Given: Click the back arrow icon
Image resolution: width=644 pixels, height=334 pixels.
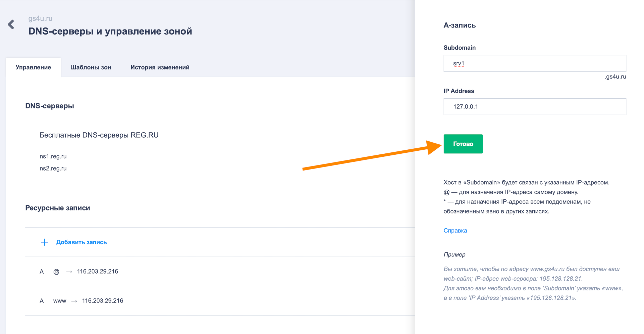Looking at the screenshot, I should tap(11, 25).
